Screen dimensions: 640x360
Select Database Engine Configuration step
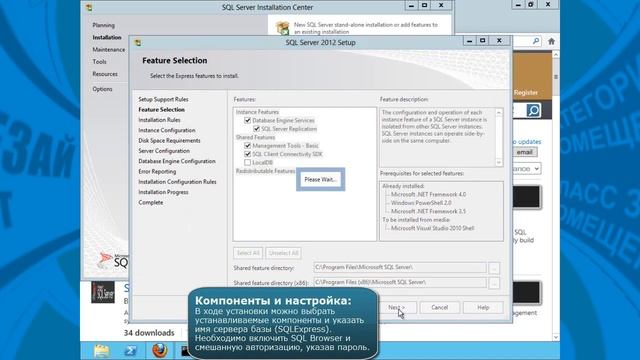tap(177, 161)
